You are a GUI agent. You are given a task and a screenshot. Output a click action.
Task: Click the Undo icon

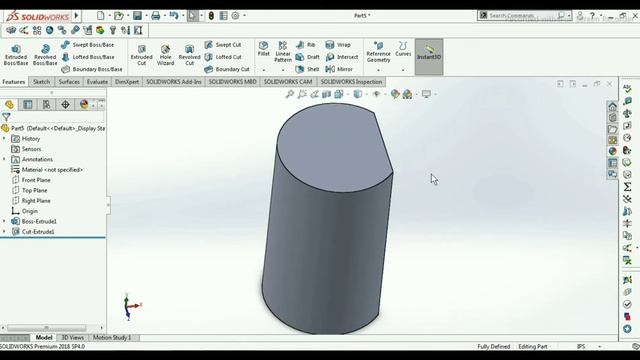[x=174, y=16]
